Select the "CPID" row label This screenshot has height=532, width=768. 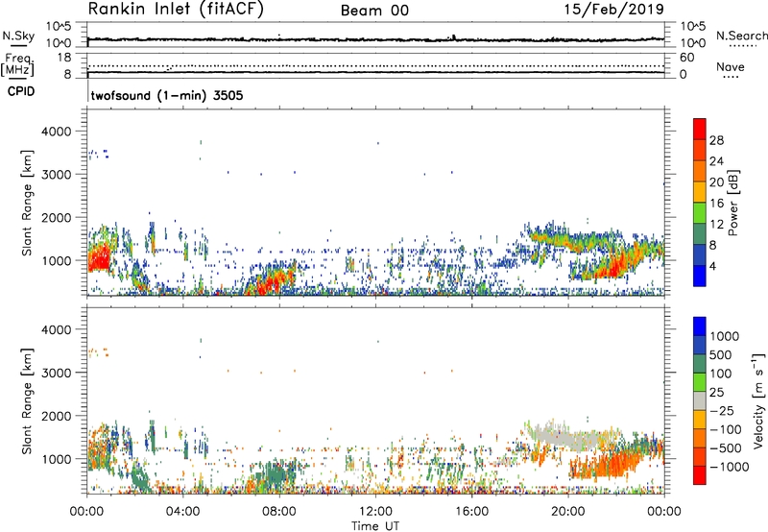pos(21,91)
